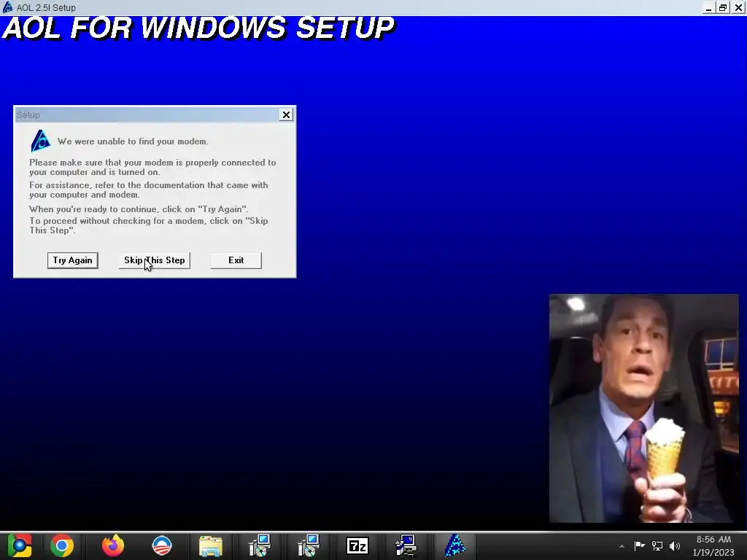Image resolution: width=747 pixels, height=560 pixels.
Task: Open File Explorer folder icon
Action: point(211,546)
